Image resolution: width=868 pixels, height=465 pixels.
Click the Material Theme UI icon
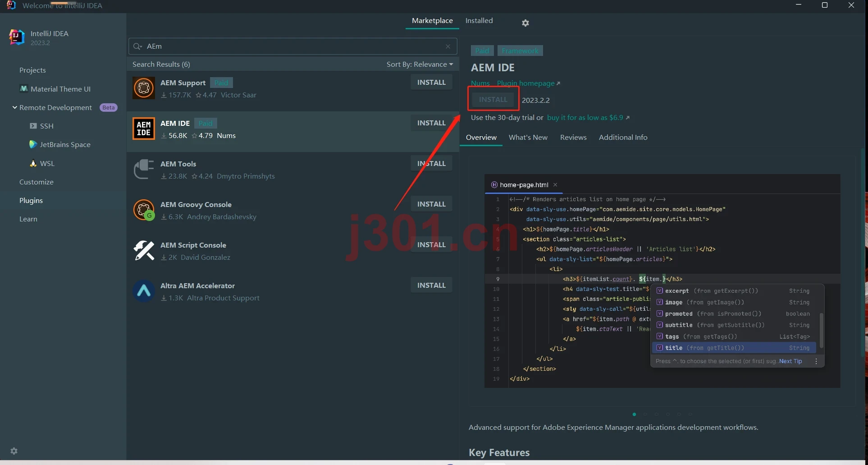[24, 89]
